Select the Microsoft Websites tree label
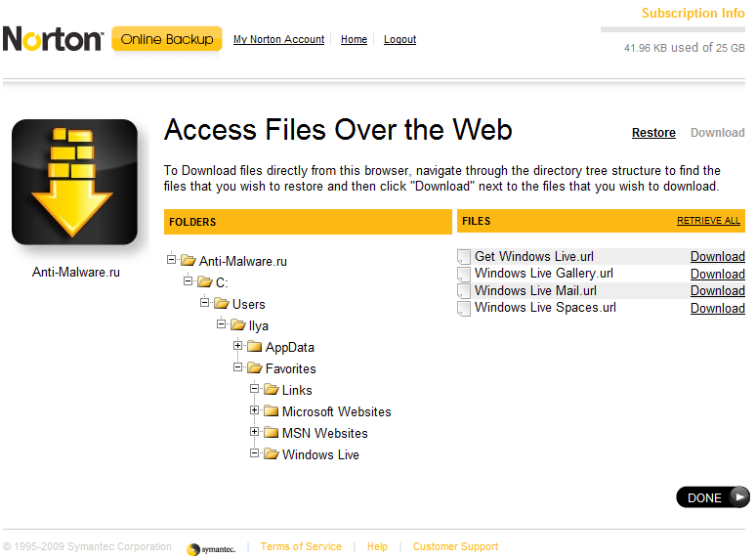The image size is (756, 558). (337, 411)
